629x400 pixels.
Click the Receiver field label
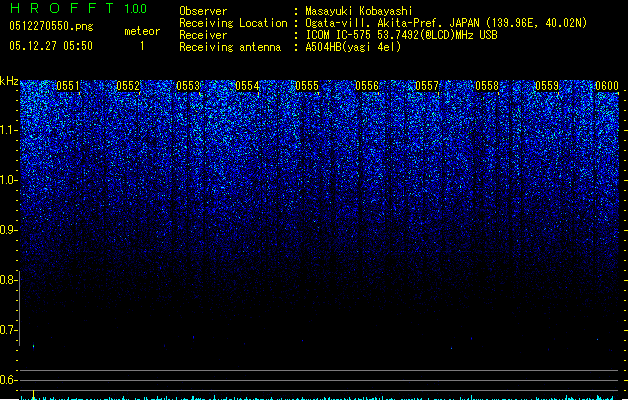point(203,35)
